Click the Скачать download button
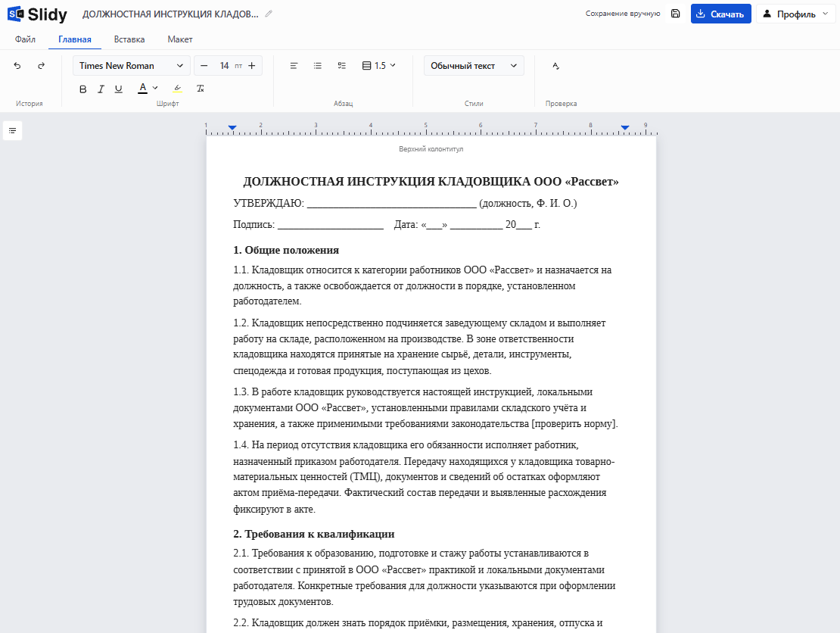Image resolution: width=840 pixels, height=633 pixels. pos(720,14)
